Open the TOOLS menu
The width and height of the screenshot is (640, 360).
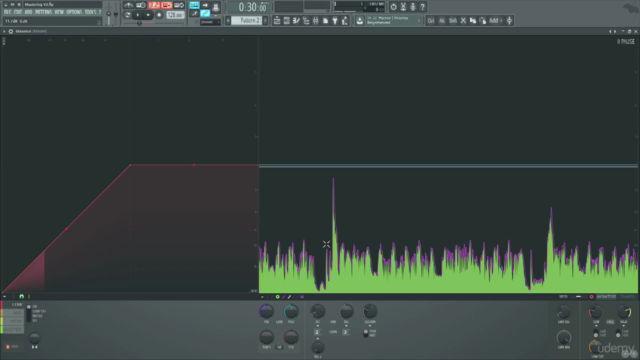click(90, 12)
